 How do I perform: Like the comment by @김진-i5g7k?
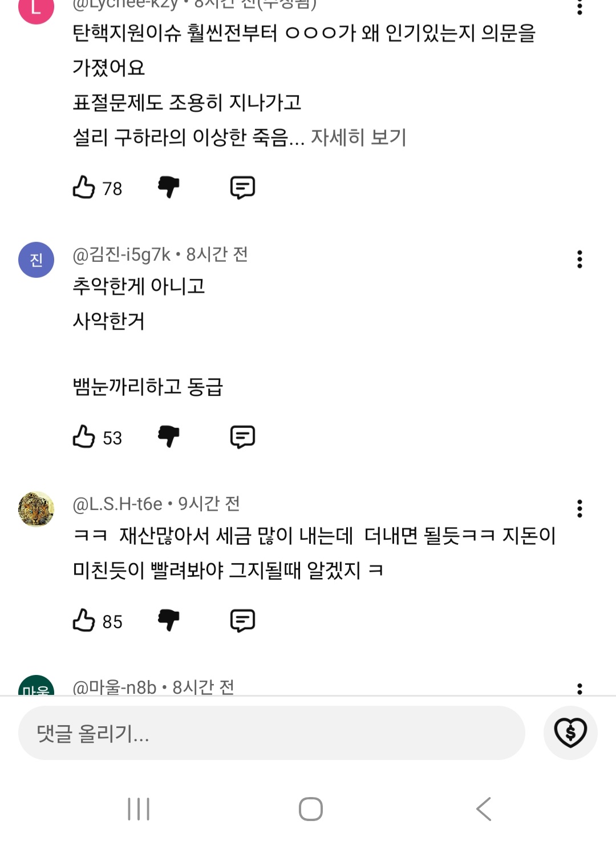point(84,437)
